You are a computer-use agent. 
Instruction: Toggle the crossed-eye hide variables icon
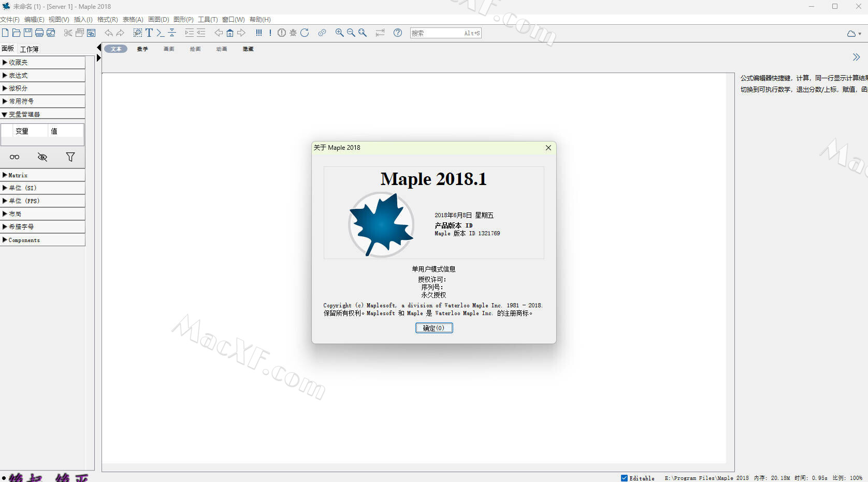click(x=42, y=157)
